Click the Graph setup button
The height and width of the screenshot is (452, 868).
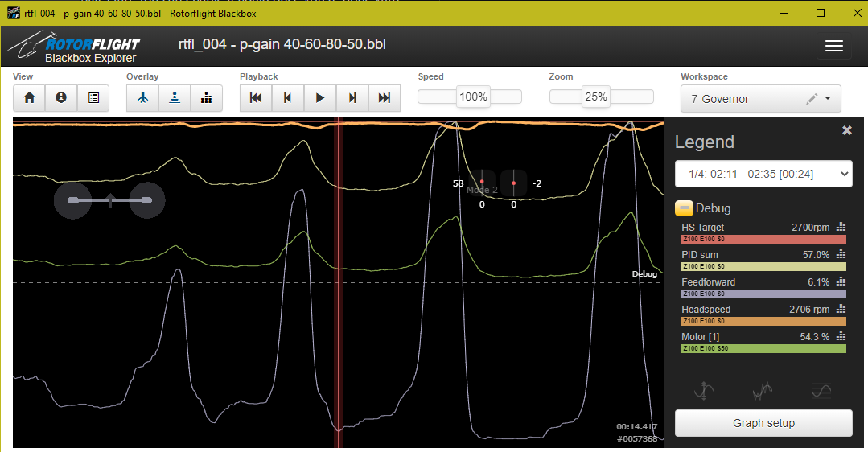coord(763,423)
